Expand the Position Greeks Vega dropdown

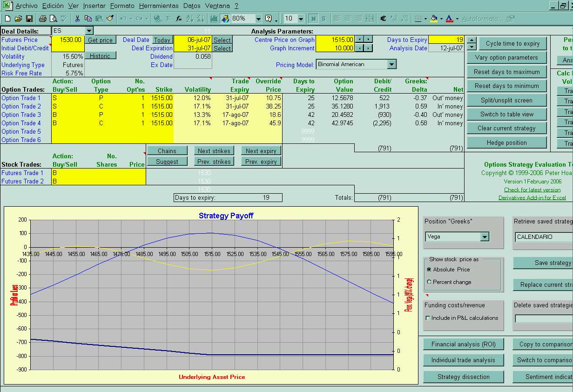[485, 237]
